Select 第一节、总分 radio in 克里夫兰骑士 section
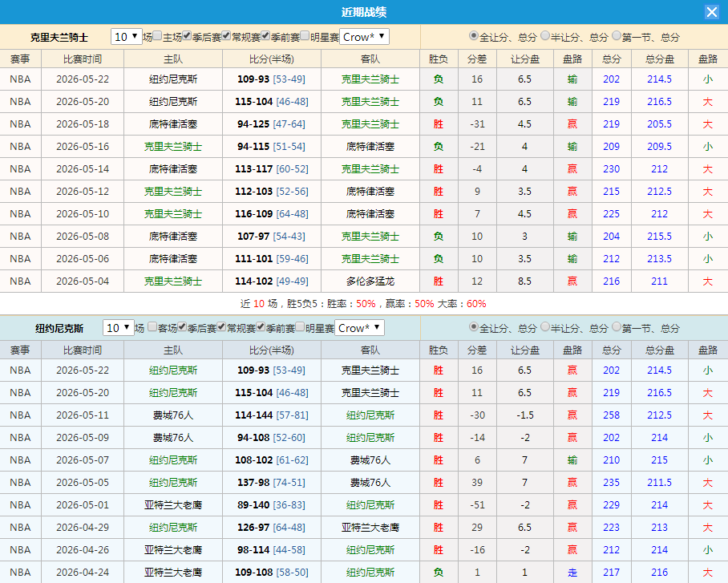 pos(616,35)
